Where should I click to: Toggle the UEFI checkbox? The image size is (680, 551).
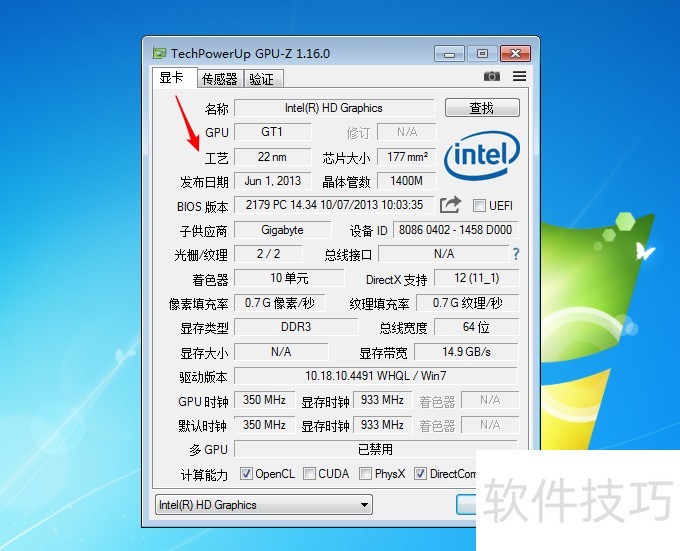tap(479, 205)
